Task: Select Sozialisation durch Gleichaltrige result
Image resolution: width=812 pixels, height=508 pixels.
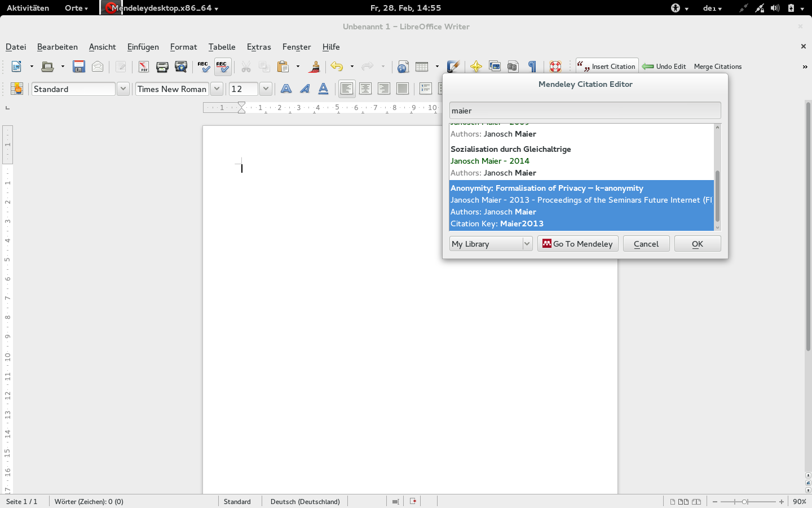Action: pyautogui.click(x=581, y=161)
